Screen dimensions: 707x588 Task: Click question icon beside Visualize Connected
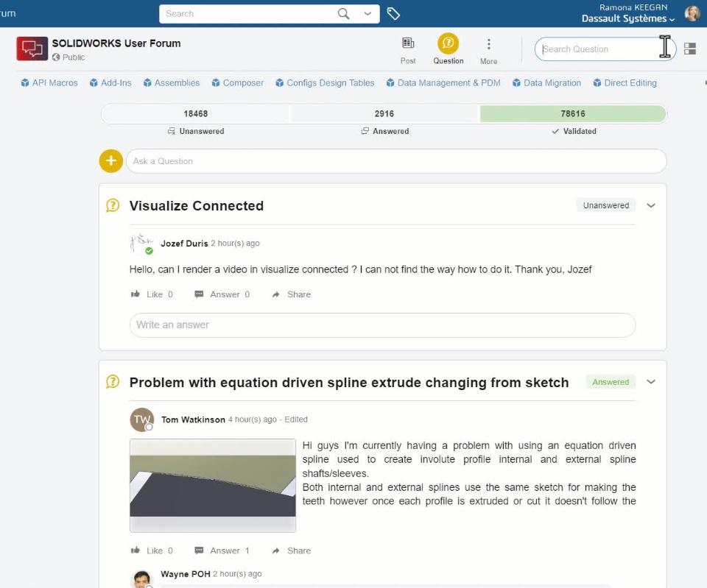[x=113, y=205]
